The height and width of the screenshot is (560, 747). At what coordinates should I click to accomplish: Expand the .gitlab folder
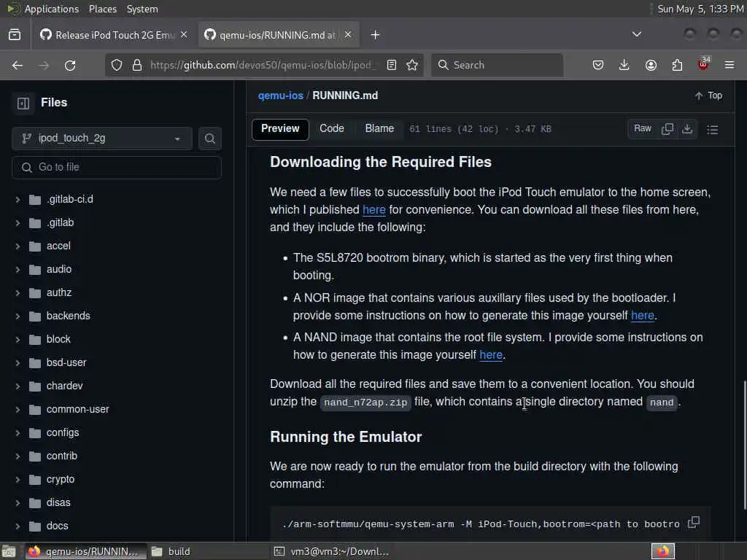pyautogui.click(x=18, y=223)
